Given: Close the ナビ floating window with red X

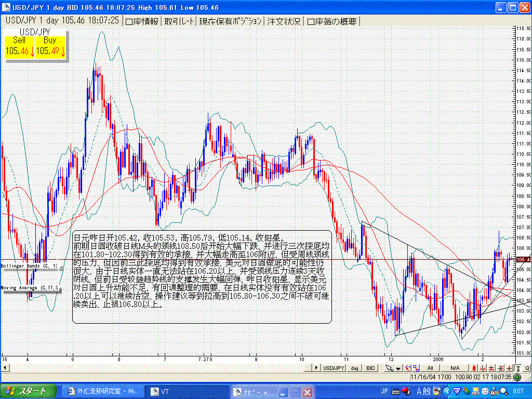Looking at the screenshot, I should [307, 393].
